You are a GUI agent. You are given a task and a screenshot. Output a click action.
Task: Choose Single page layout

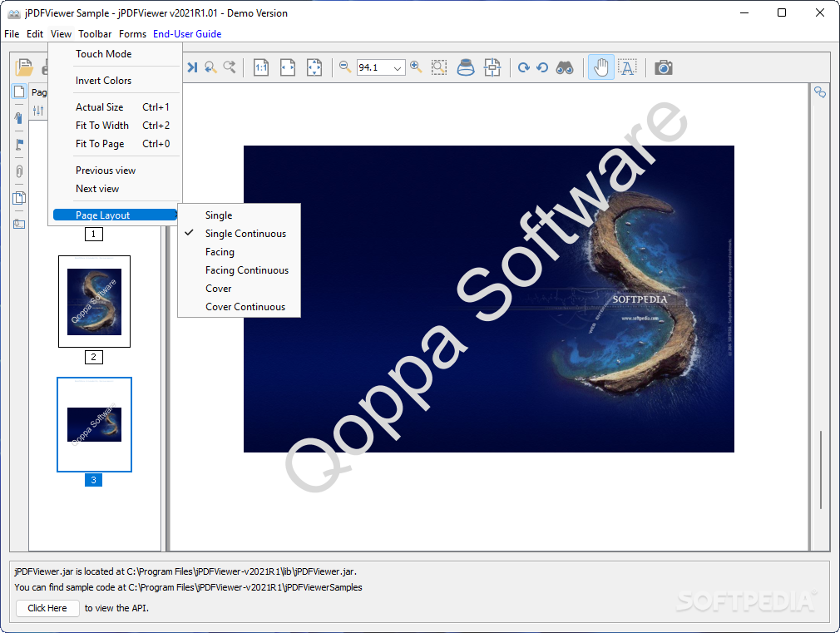pyautogui.click(x=240, y=215)
